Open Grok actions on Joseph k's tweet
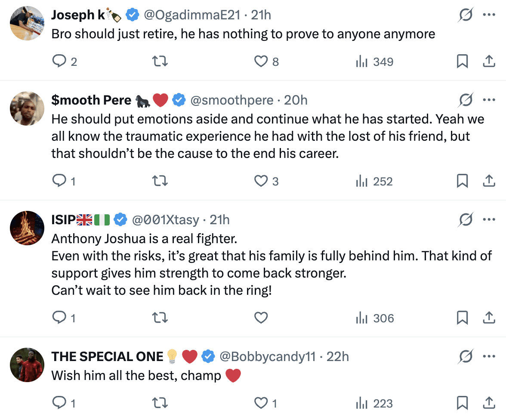This screenshot has width=506, height=420. 466,15
